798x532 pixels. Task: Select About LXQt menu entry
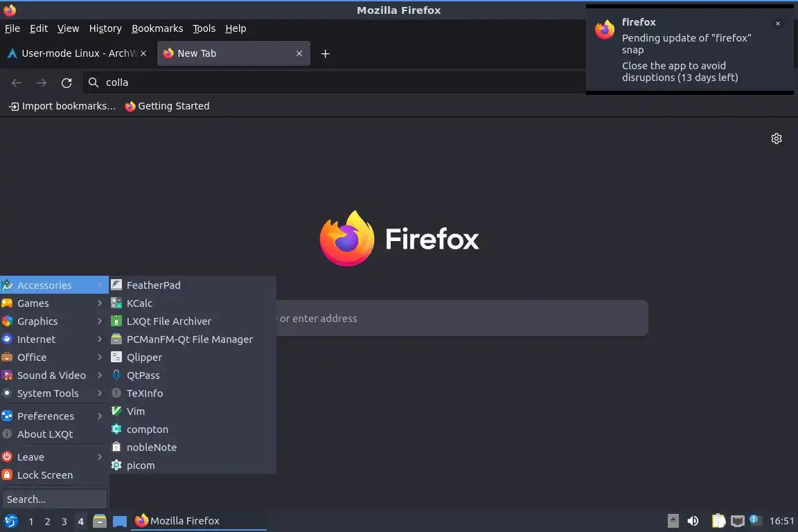[x=53, y=434]
